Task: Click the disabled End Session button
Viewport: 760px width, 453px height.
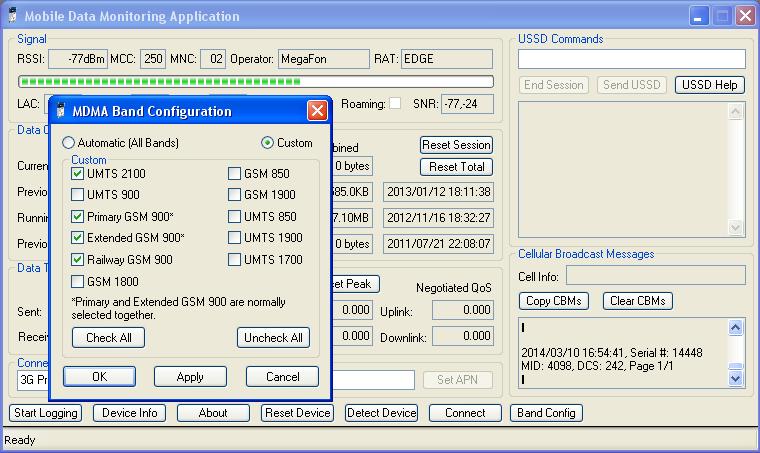Action: 554,85
